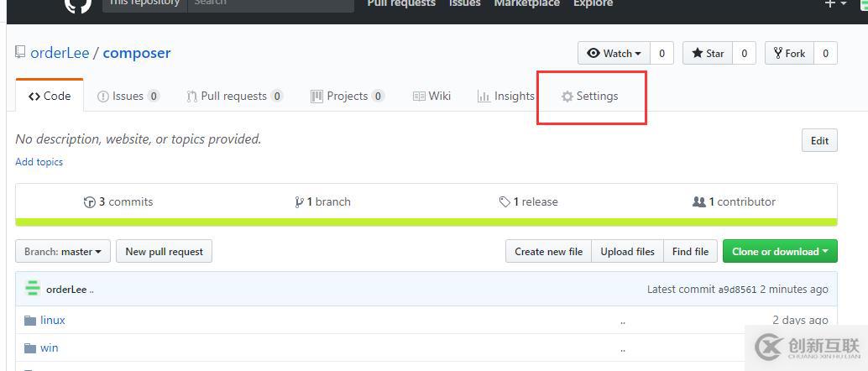The width and height of the screenshot is (868, 371).
Task: Click Upload files button
Action: click(x=628, y=252)
